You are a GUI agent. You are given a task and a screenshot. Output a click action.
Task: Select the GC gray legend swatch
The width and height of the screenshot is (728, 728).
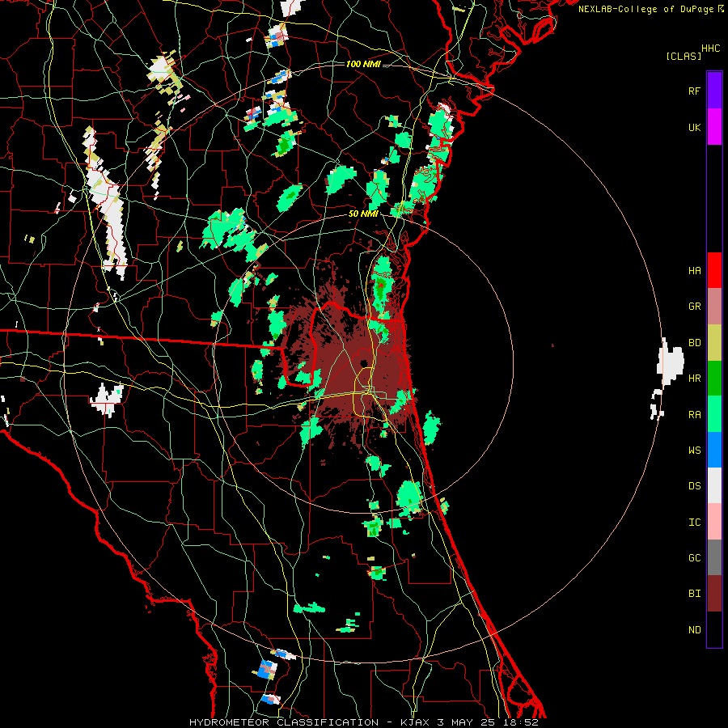[714, 557]
